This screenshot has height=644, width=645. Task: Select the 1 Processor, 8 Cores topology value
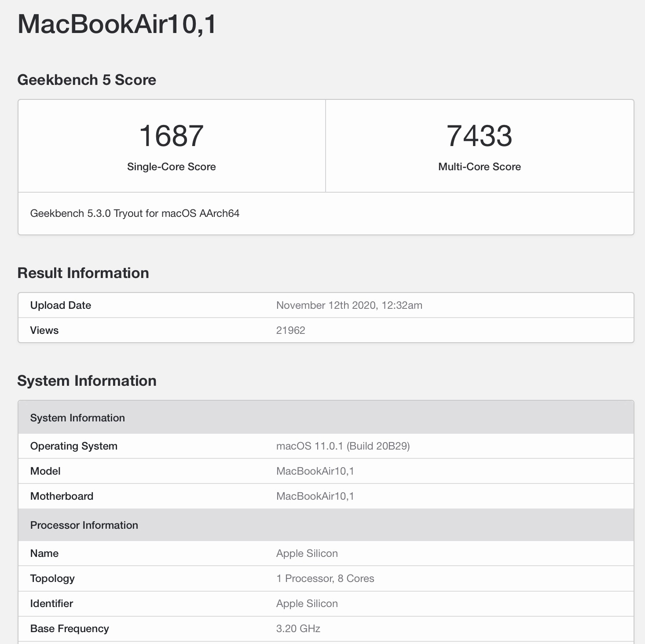tap(325, 578)
